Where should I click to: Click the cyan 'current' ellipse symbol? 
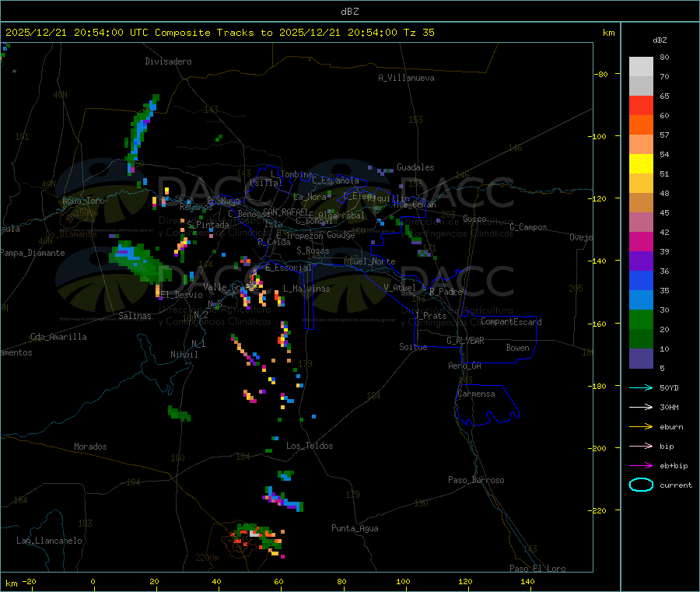pos(641,485)
